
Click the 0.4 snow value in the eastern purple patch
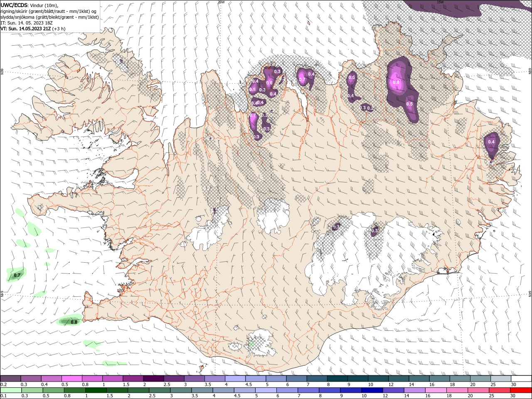coord(491,142)
